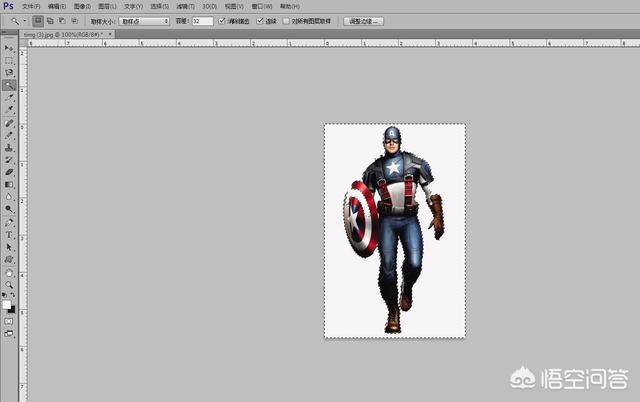This screenshot has height=402, width=640.
Task: Select the Magic Wand tool in toolbox
Action: [9, 85]
